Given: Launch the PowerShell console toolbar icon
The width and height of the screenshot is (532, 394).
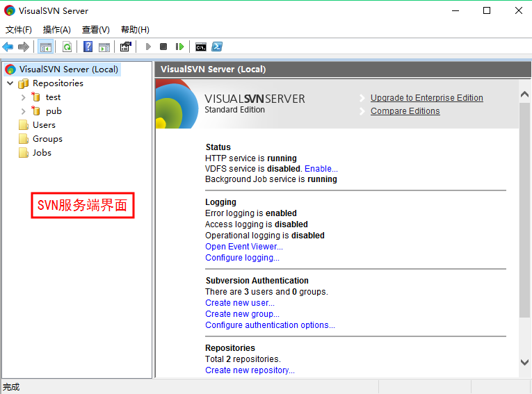Looking at the screenshot, I should 217,47.
